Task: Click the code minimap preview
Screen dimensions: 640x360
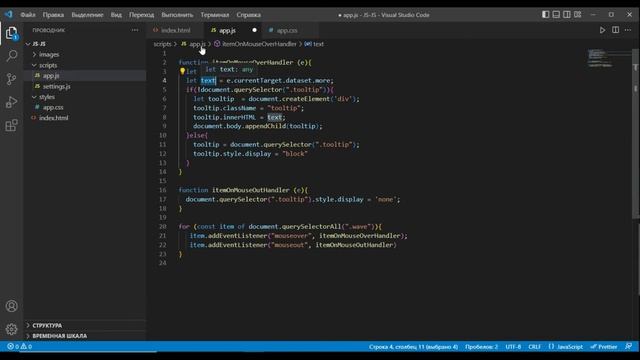Action: tap(600, 58)
